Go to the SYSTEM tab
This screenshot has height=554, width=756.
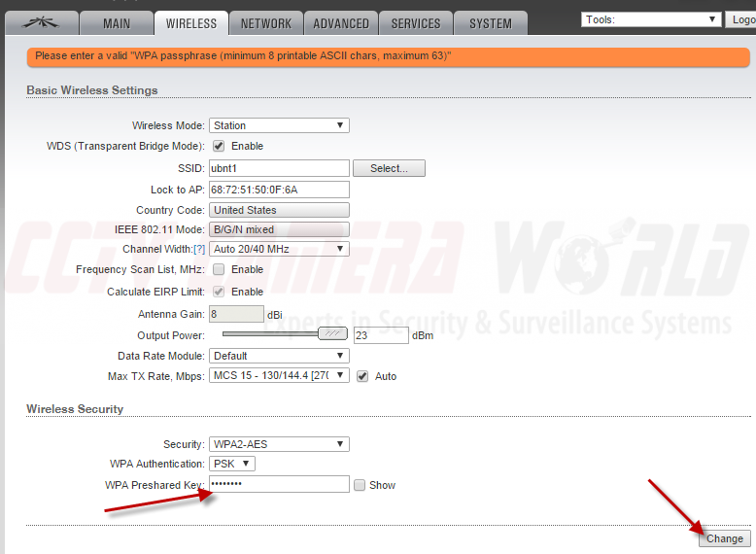coord(490,23)
